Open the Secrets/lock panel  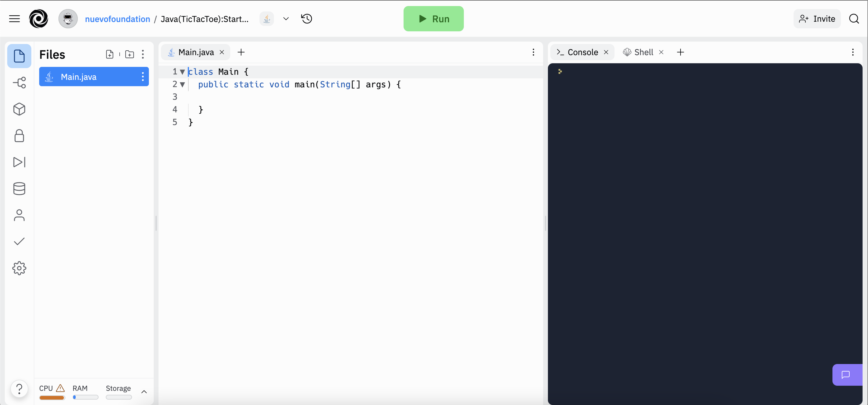[x=19, y=136]
